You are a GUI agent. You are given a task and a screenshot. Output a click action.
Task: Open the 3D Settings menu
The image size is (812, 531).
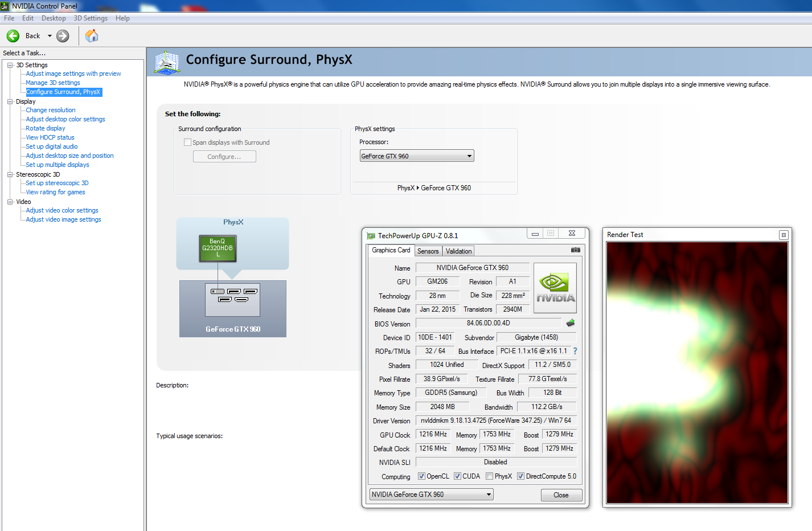91,18
